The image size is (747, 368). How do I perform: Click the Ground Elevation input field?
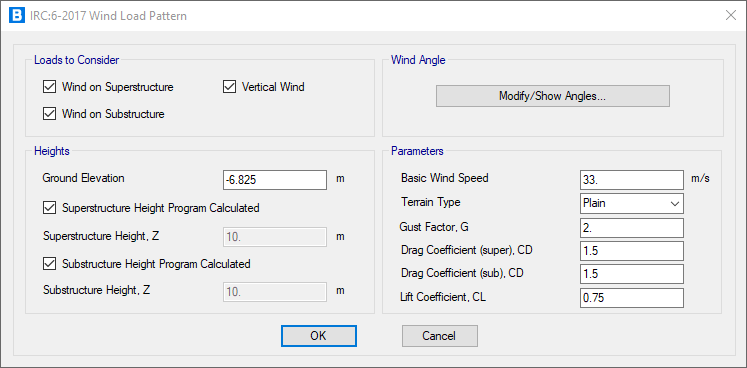point(275,180)
